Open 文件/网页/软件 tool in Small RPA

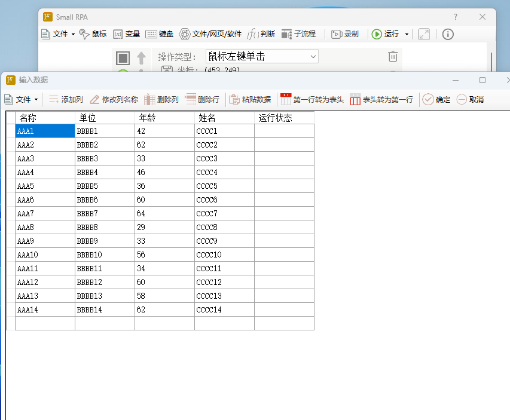point(210,34)
